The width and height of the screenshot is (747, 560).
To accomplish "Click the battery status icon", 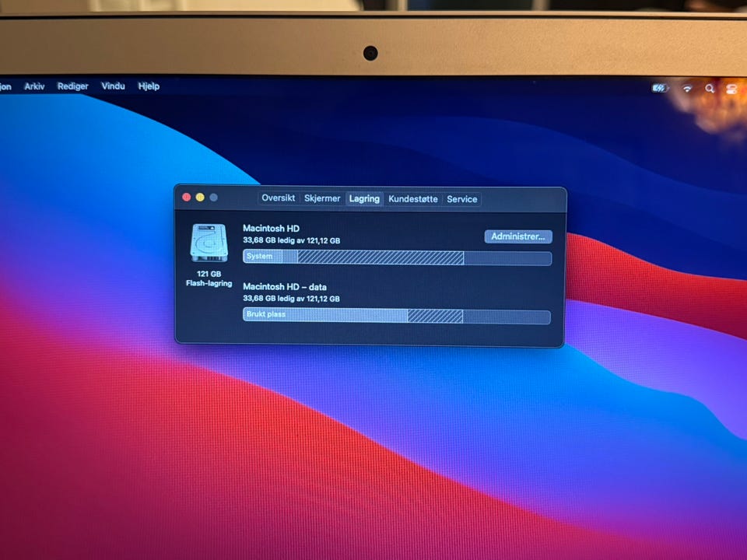I will click(x=660, y=88).
